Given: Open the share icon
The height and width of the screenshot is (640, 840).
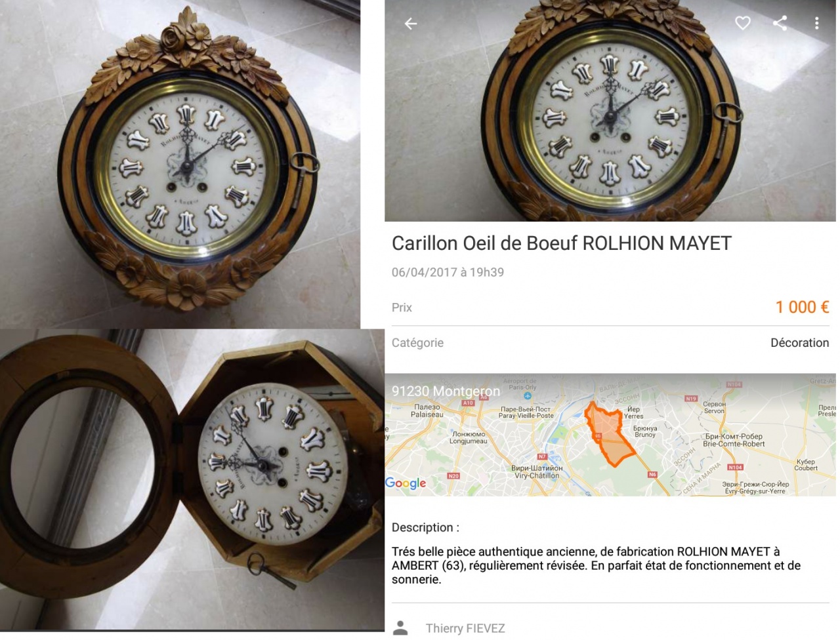Looking at the screenshot, I should [x=780, y=24].
